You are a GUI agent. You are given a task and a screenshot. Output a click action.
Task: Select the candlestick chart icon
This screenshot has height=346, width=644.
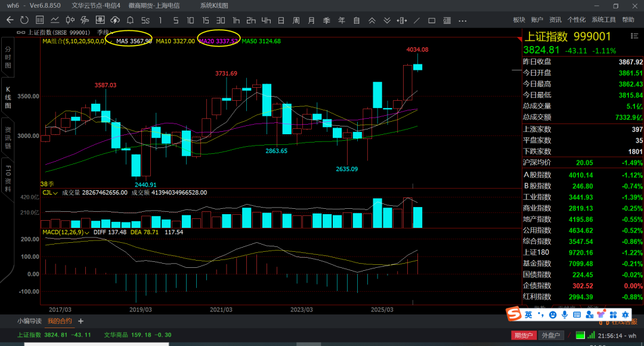(70, 20)
